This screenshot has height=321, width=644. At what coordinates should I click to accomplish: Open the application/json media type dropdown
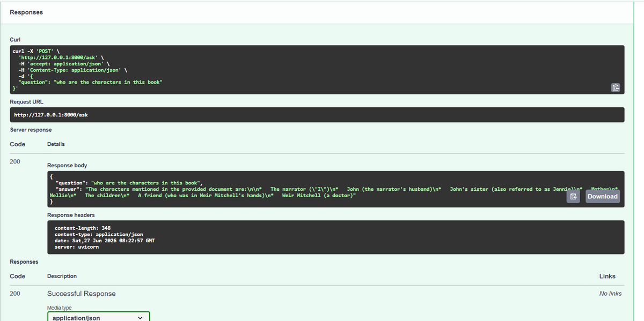99,317
